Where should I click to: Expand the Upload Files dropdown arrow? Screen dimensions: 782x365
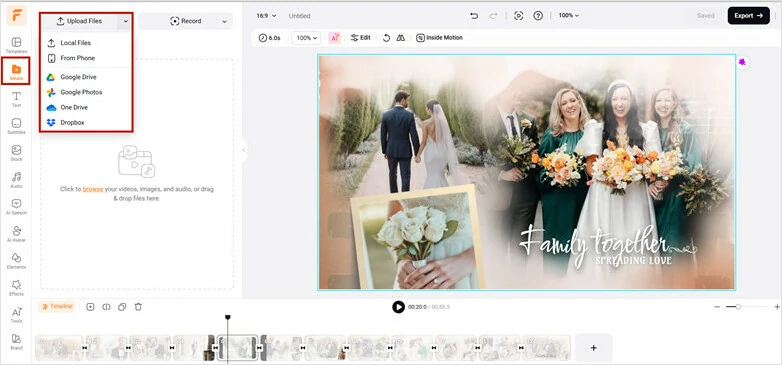click(125, 21)
